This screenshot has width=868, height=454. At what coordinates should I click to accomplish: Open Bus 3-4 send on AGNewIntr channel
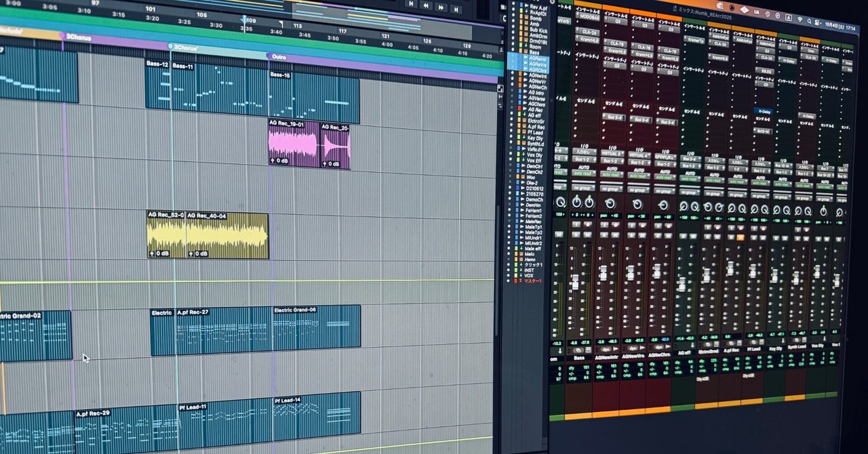pos(615,117)
